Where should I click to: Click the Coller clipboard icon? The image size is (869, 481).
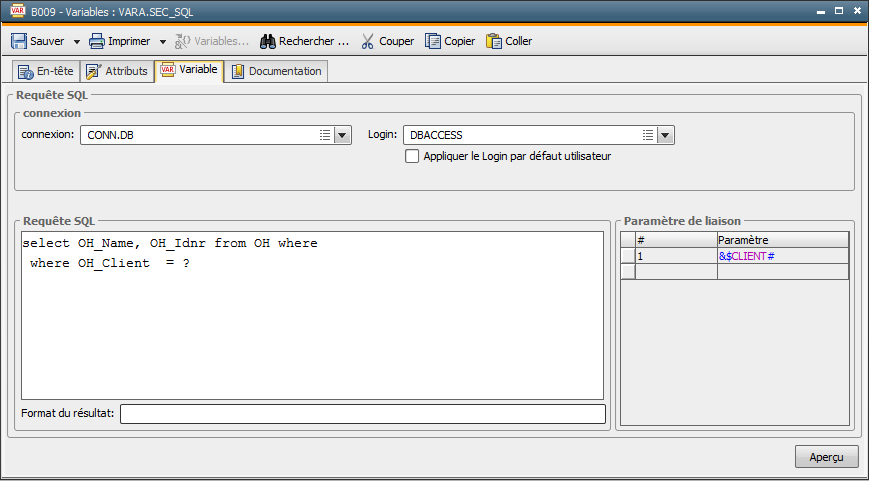494,42
